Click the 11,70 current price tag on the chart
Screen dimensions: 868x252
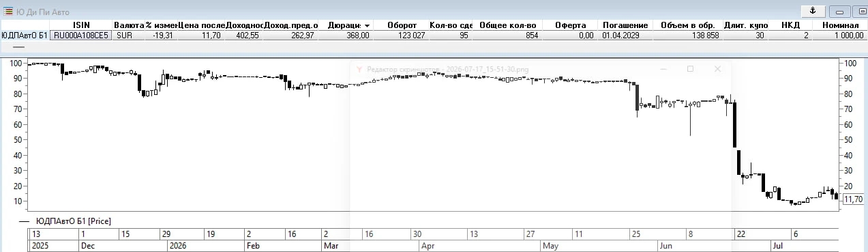852,199
